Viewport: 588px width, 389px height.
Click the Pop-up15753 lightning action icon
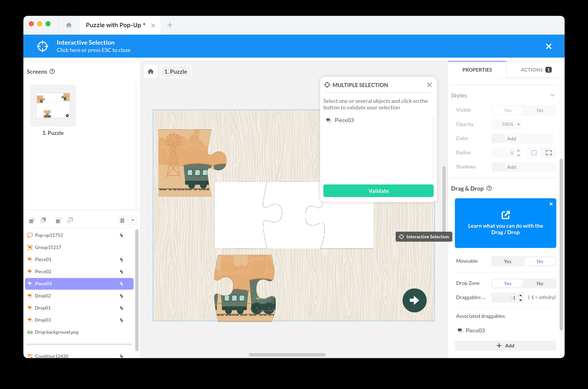coord(121,235)
